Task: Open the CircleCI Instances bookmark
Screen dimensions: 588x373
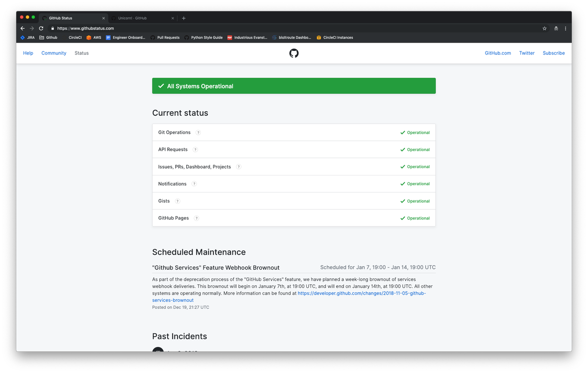Action: point(335,37)
